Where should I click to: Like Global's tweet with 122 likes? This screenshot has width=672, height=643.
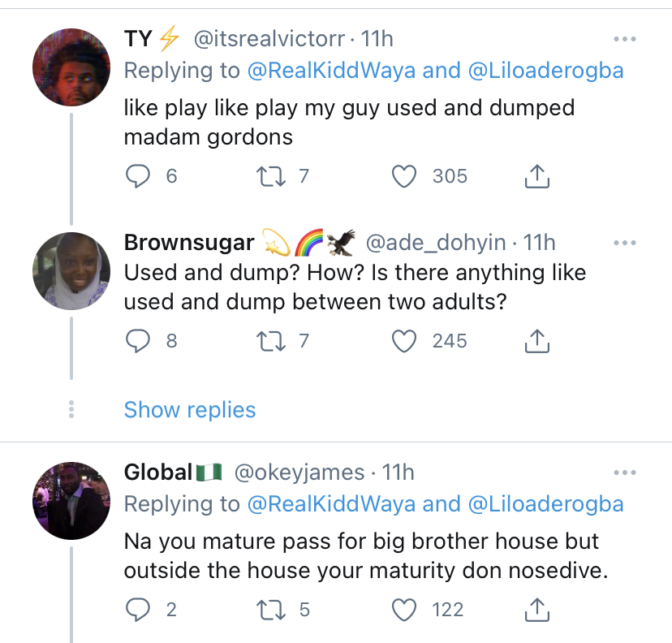404,609
